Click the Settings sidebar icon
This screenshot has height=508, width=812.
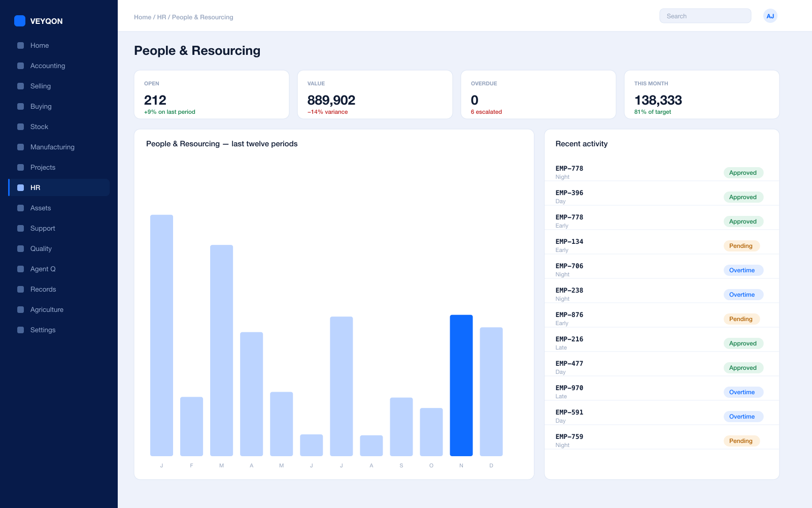coord(20,330)
